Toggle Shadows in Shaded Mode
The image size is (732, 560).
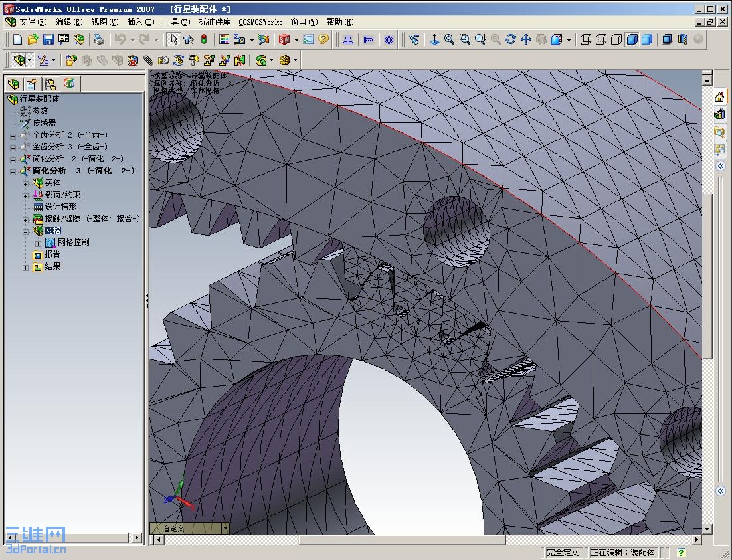tap(668, 40)
